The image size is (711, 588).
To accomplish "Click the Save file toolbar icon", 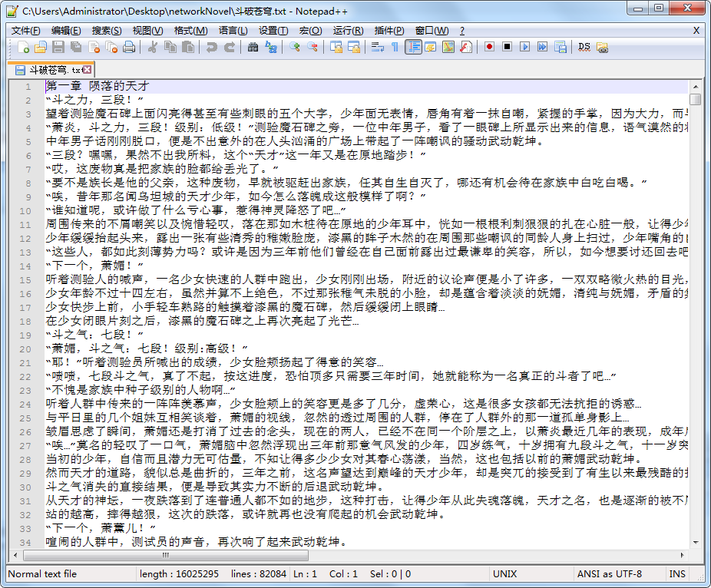I will pyautogui.click(x=58, y=48).
